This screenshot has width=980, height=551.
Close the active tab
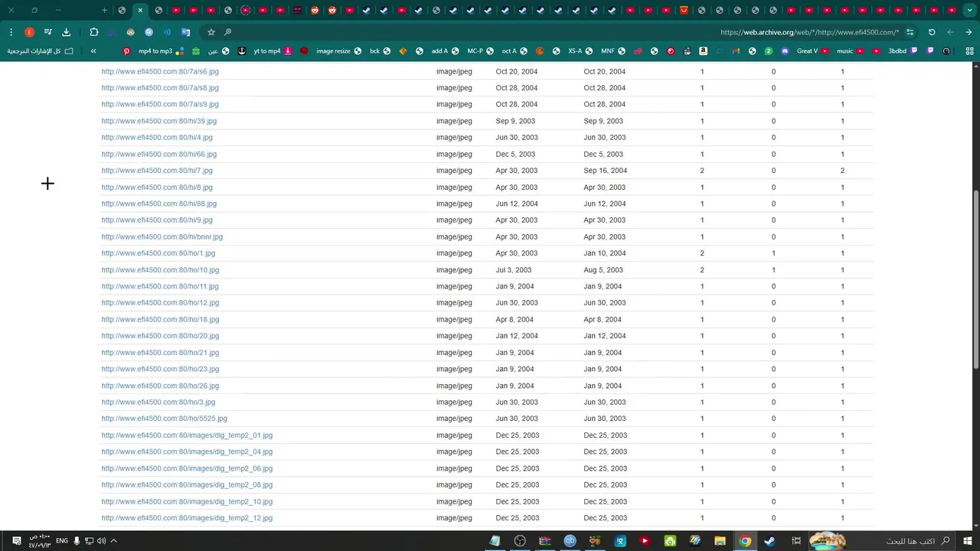point(140,11)
